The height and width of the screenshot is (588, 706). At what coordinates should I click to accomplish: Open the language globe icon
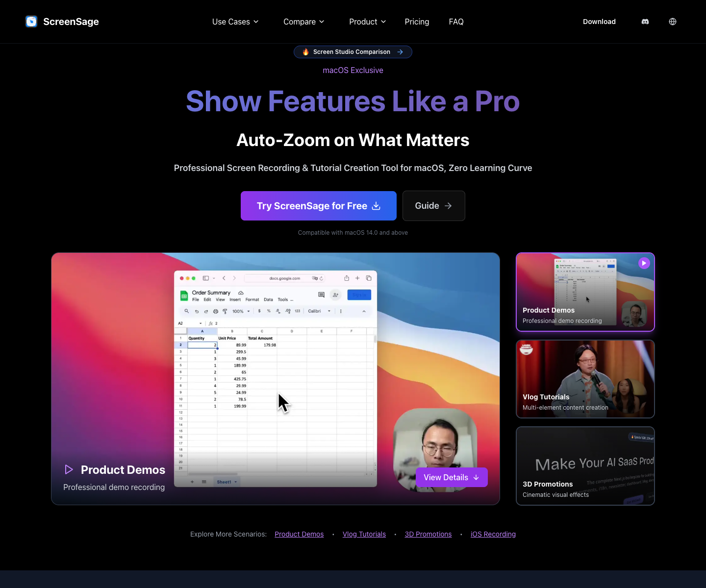point(673,22)
